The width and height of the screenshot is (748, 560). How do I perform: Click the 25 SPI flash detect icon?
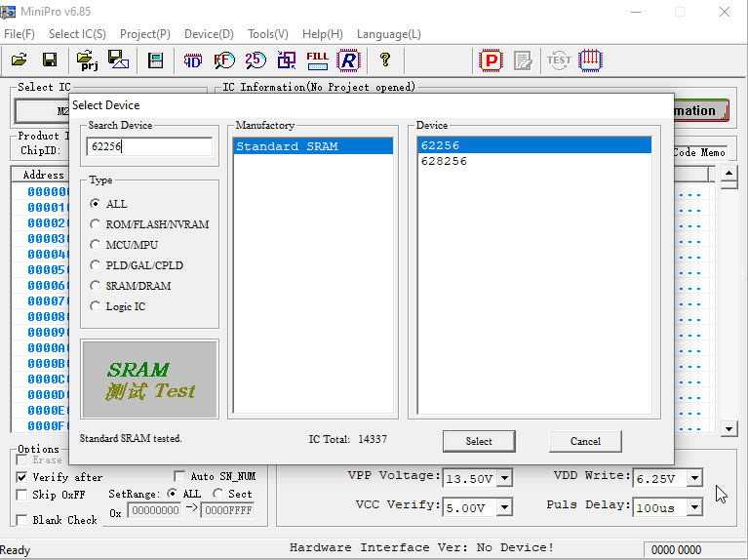pos(256,60)
